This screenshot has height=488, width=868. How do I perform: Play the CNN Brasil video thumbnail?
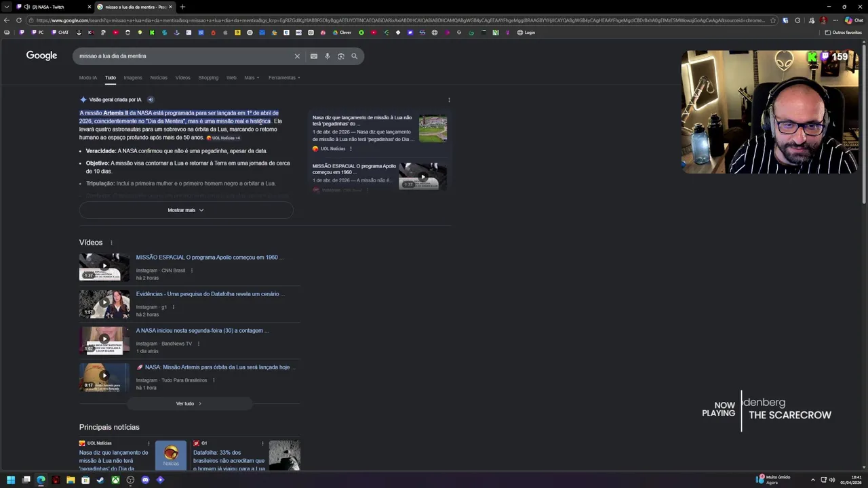coord(104,267)
